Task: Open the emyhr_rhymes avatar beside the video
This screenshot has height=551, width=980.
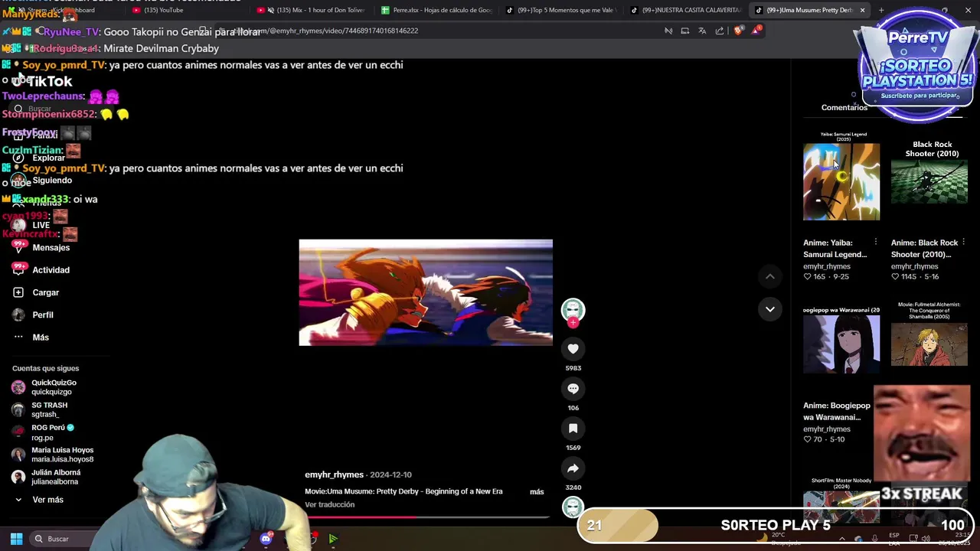Action: (x=573, y=308)
